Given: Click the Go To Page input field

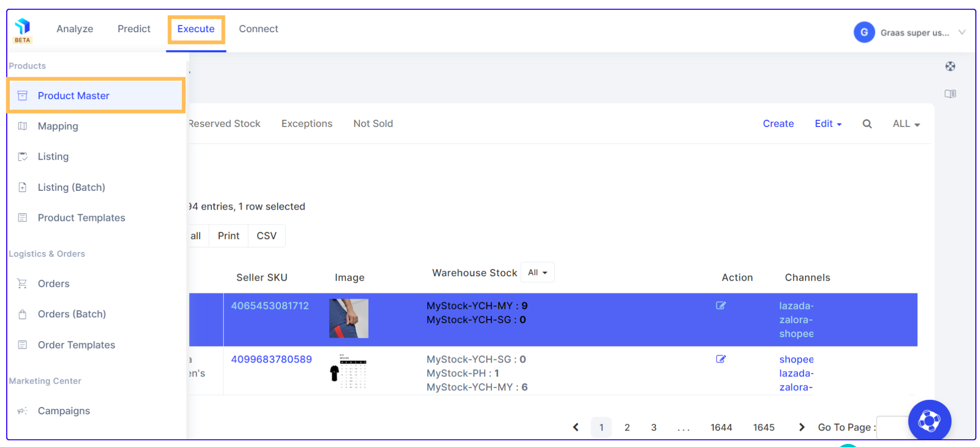Looking at the screenshot, I should coord(892,427).
